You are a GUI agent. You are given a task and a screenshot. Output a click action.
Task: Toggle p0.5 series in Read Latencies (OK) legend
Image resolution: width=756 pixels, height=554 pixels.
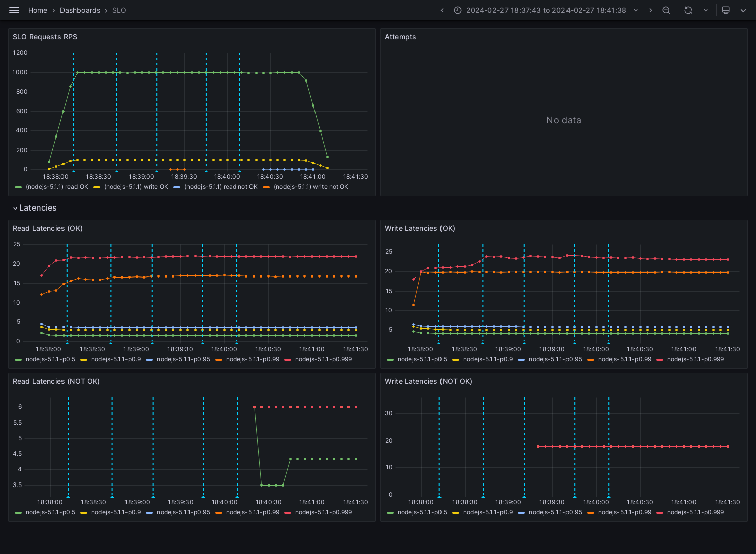[x=50, y=359]
